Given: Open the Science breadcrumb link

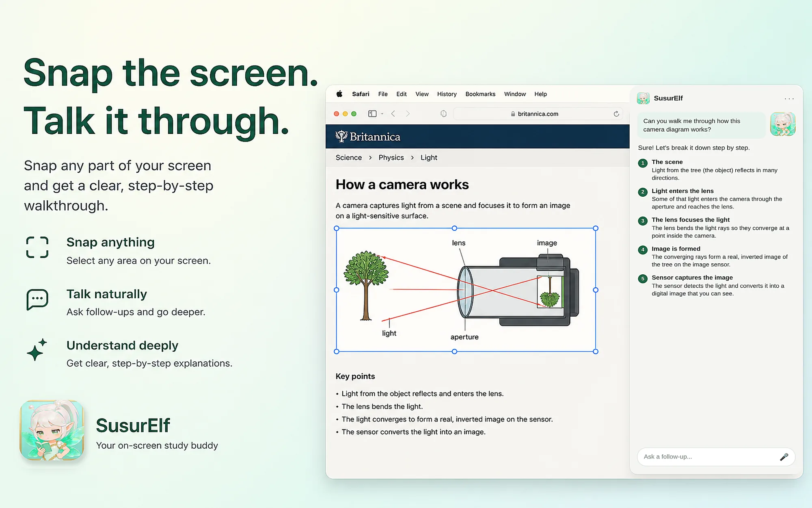Looking at the screenshot, I should [349, 158].
